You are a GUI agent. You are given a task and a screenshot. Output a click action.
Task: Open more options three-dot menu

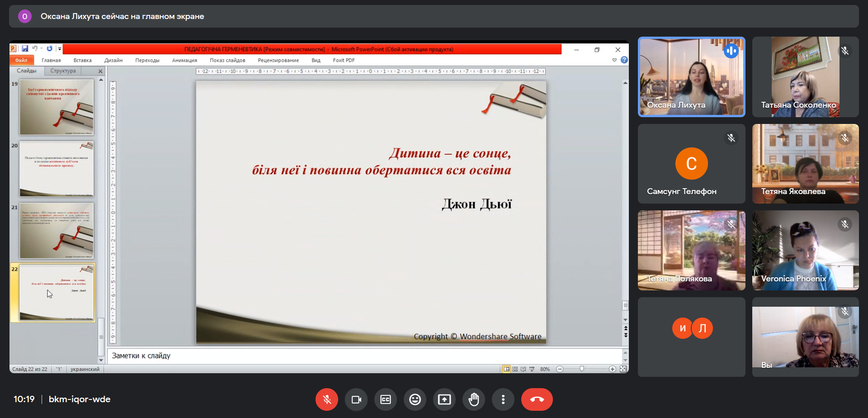(x=503, y=399)
